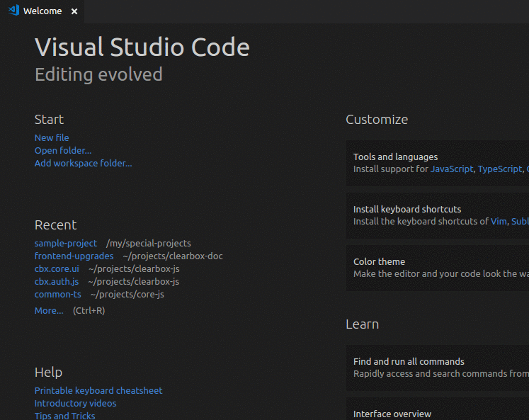Open Find and run all commands card
This screenshot has width=529, height=420.
pyautogui.click(x=438, y=368)
